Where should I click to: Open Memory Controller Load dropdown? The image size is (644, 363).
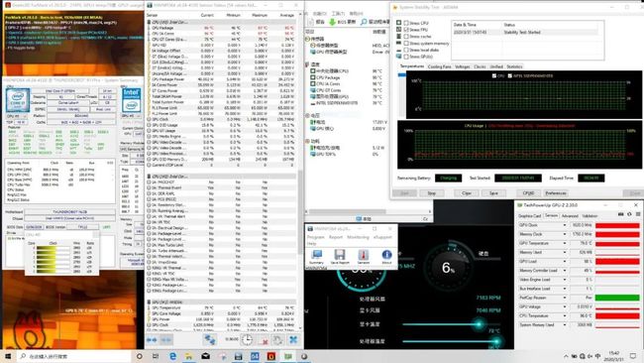tap(565, 271)
